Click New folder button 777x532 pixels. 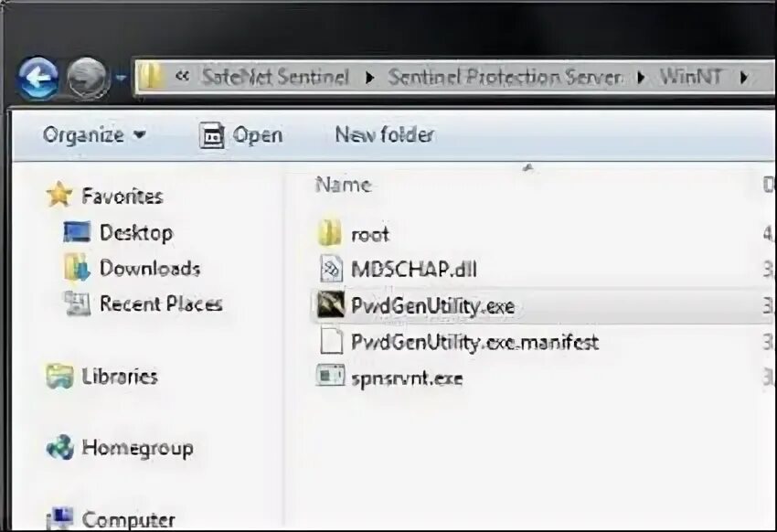pyautogui.click(x=385, y=134)
